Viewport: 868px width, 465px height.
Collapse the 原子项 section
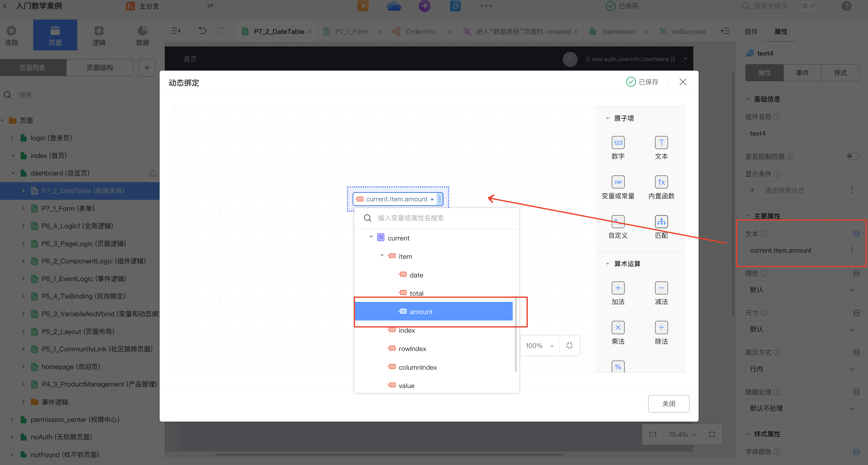(x=607, y=118)
